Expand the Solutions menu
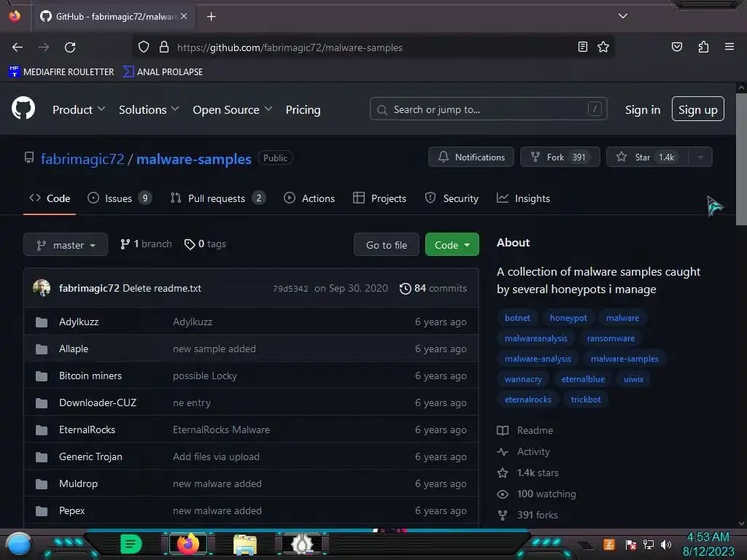 point(149,109)
